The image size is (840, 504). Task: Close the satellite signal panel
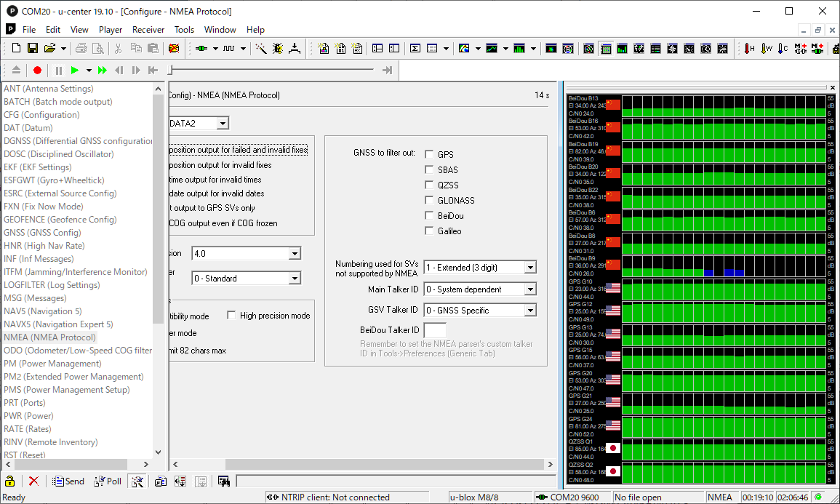[833, 87]
